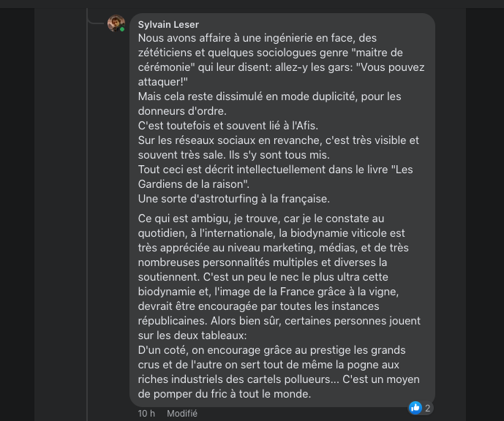The height and width of the screenshot is (421, 504).
Task: Open Sylvain Leser's profile picture
Action: (116, 23)
